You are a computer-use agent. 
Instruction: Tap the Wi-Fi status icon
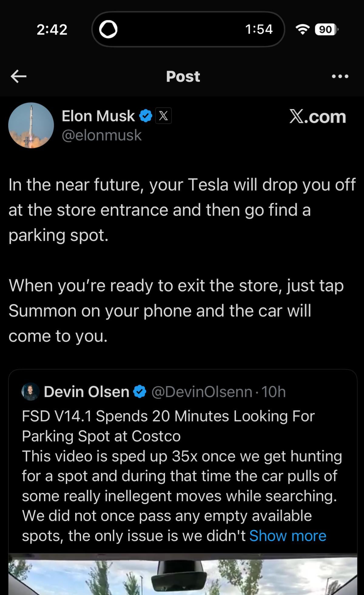coord(302,29)
